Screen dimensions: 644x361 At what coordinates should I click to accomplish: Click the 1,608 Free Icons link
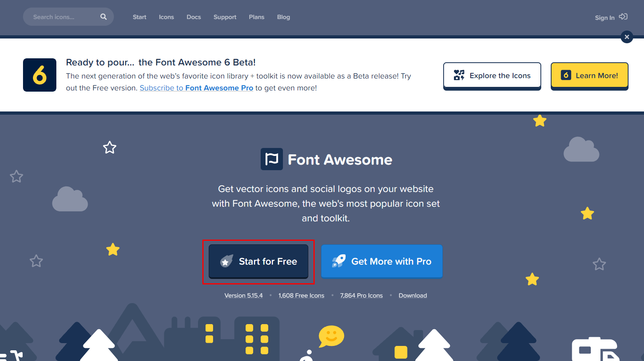pyautogui.click(x=301, y=295)
